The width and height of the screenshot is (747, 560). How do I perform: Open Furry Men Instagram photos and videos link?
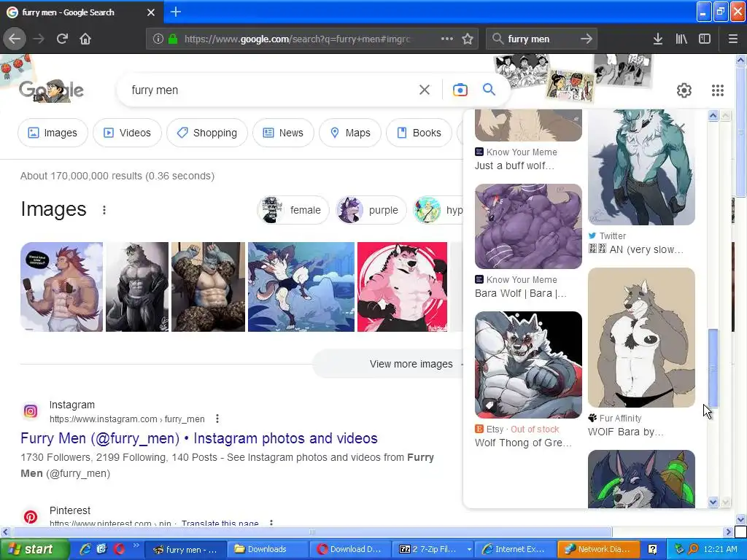199,438
